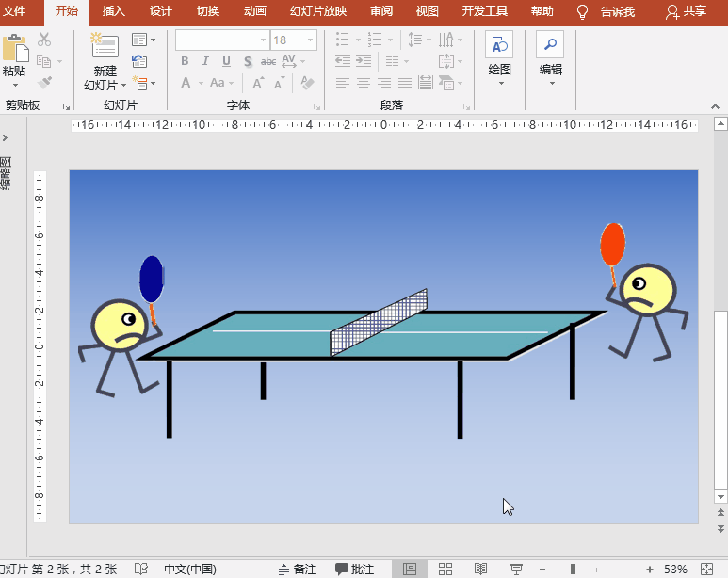Click the Align Text vertical icon
The image size is (728, 578).
(445, 61)
